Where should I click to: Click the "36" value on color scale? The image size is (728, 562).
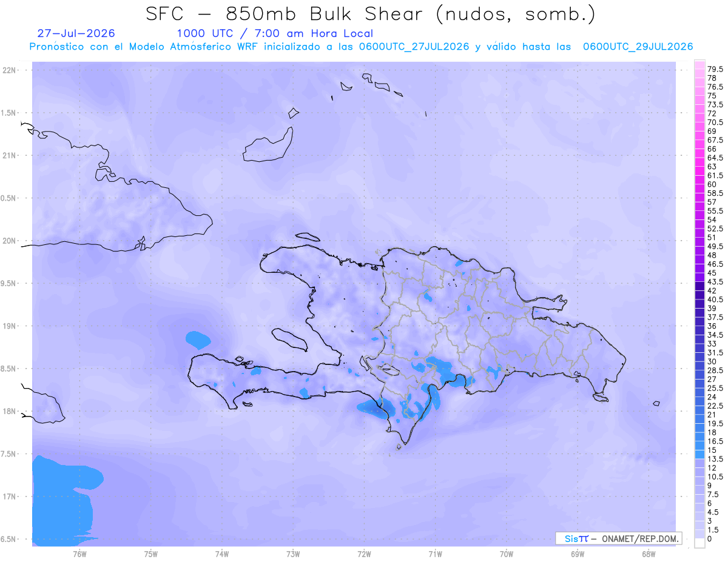click(x=712, y=326)
